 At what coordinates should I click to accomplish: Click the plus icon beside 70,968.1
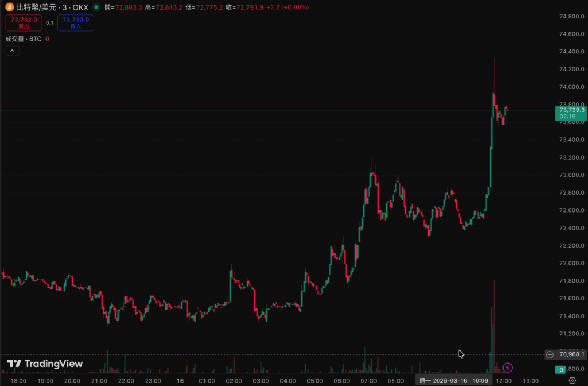point(550,354)
